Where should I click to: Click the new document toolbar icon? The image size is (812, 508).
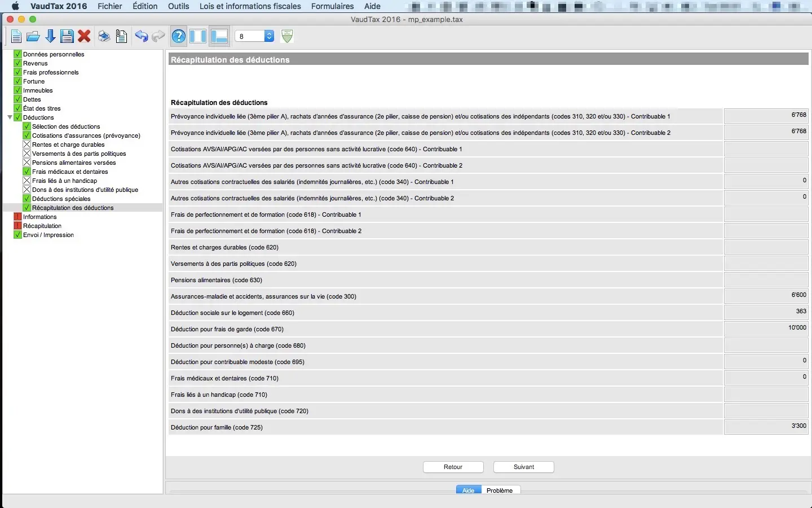[x=16, y=37]
